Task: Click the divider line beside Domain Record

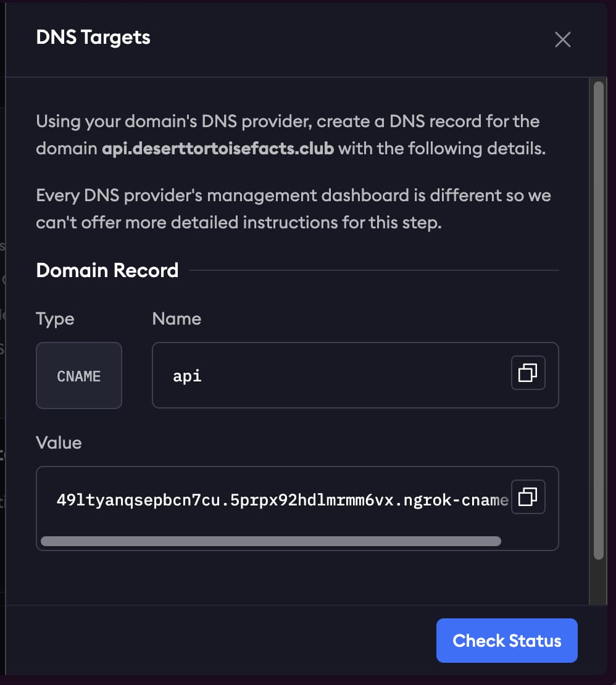Action: (373, 270)
